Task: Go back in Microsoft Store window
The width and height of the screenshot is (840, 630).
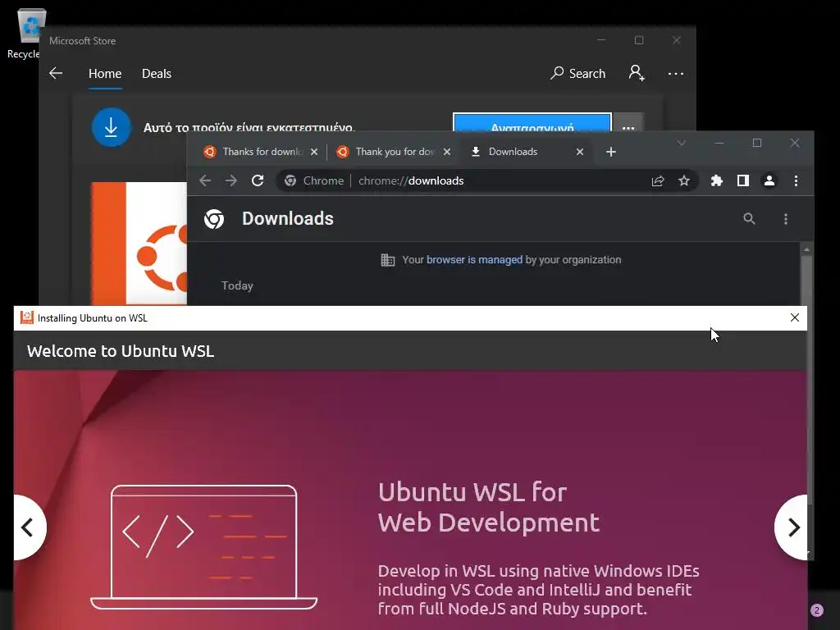Action: tap(56, 73)
